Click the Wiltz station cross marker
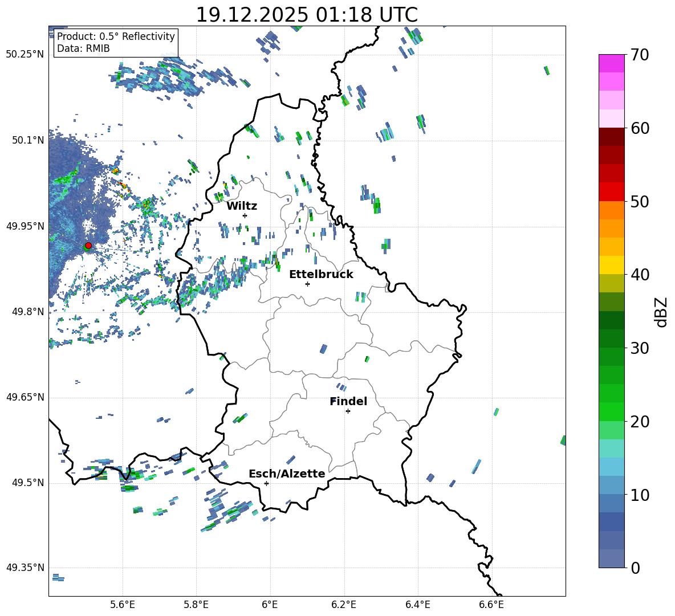The width and height of the screenshot is (675, 616). (x=245, y=215)
